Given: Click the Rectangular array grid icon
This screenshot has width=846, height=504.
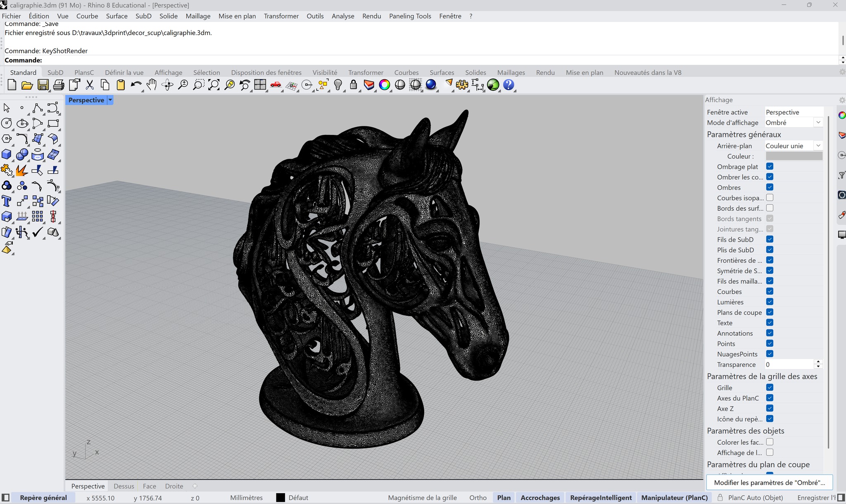Looking at the screenshot, I should tap(38, 216).
